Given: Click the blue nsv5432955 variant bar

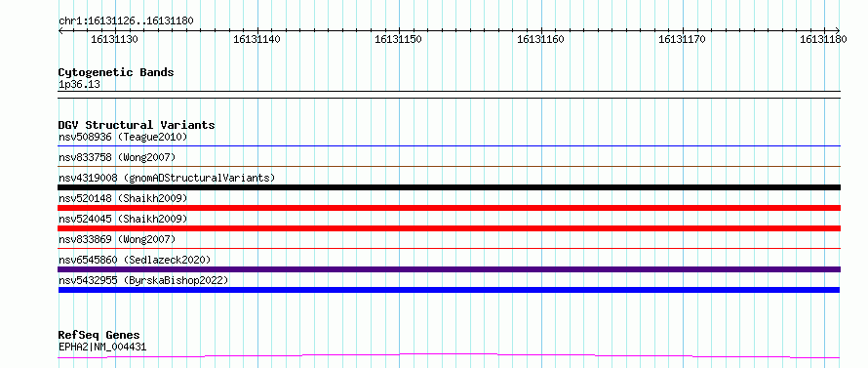Looking at the screenshot, I should 449,290.
